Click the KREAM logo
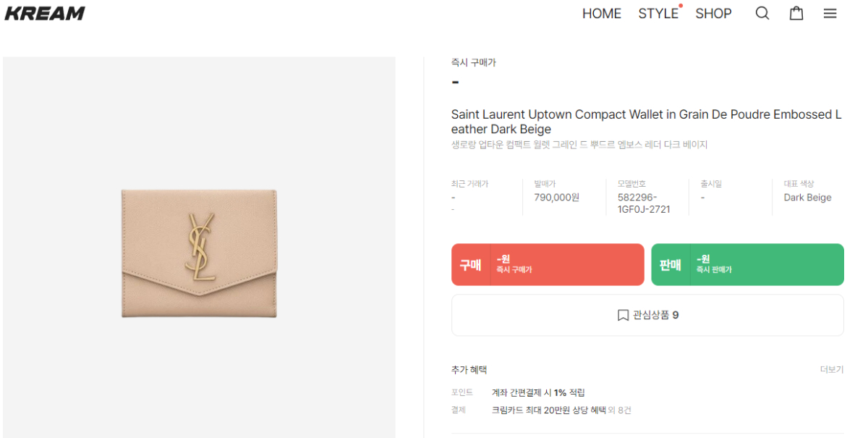 coord(45,13)
